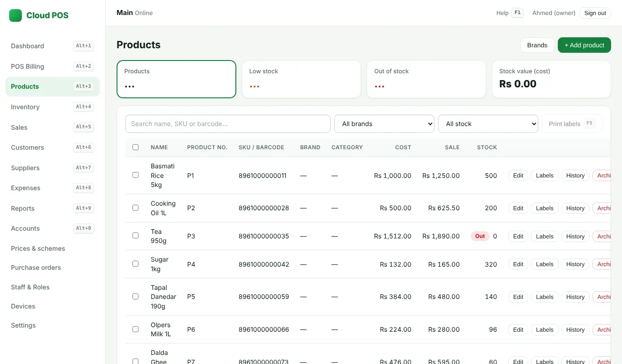Open the Brands button
Screen dimensions: 622x364
[537, 45]
